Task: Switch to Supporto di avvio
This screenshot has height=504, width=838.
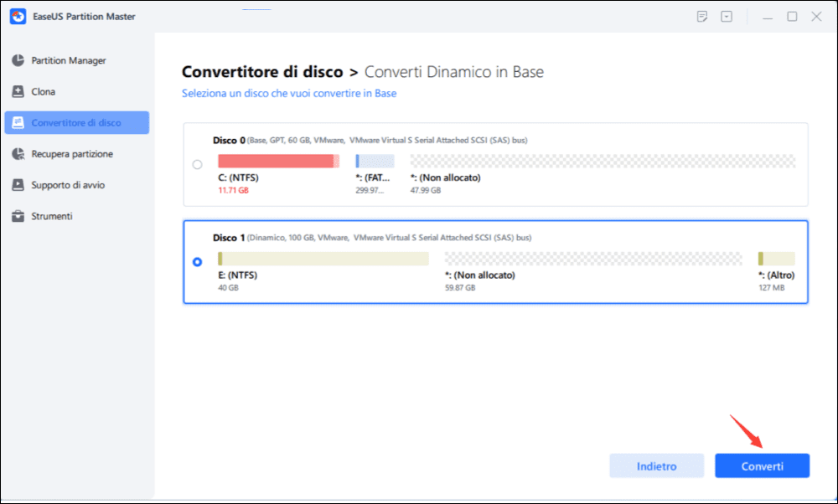Action: 77,185
